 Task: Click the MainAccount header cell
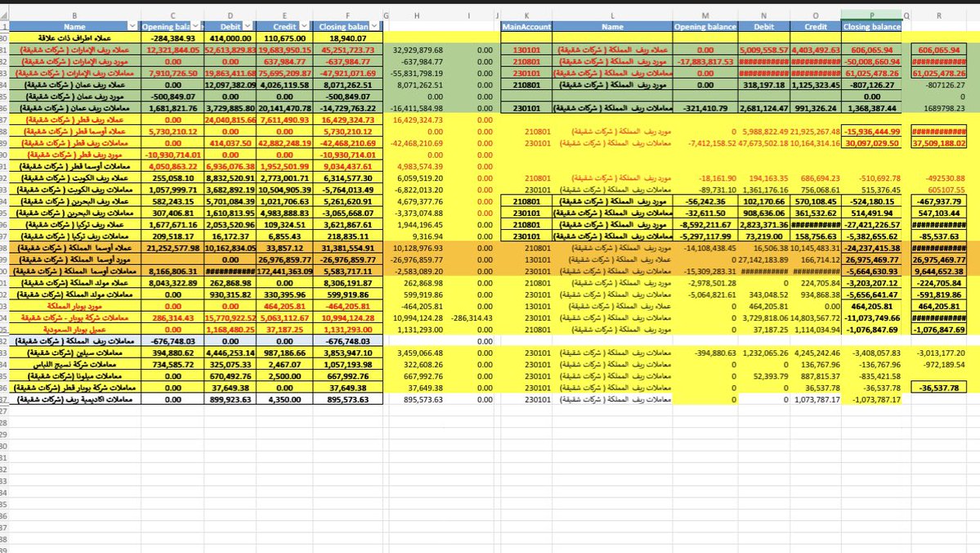526,26
